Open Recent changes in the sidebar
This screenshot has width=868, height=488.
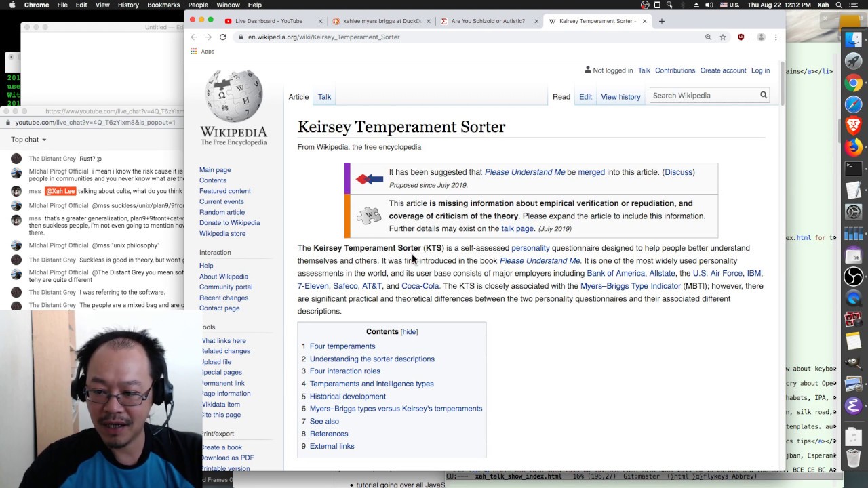(224, 298)
